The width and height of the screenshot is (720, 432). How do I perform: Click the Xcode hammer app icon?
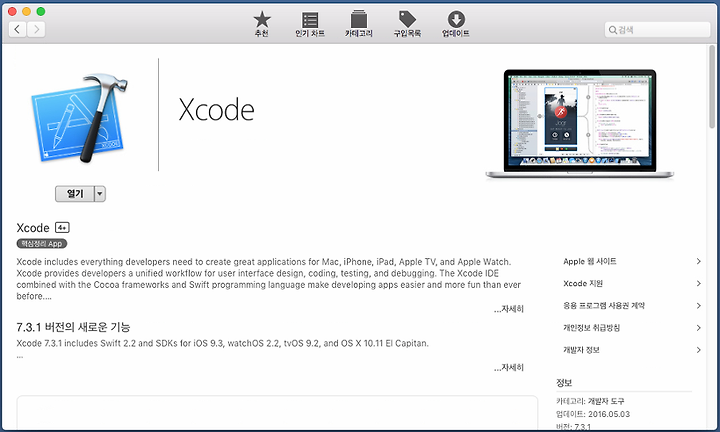[79, 118]
